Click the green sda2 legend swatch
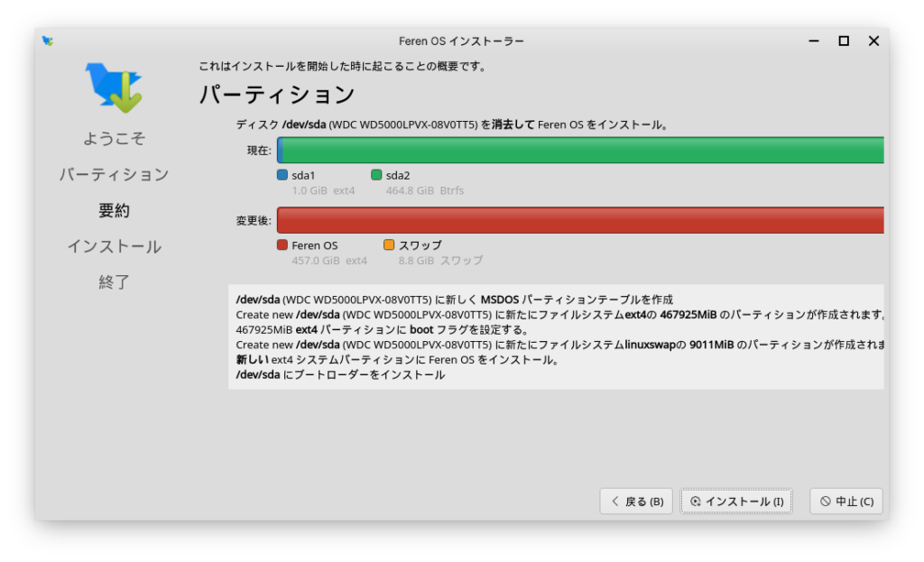 (376, 175)
